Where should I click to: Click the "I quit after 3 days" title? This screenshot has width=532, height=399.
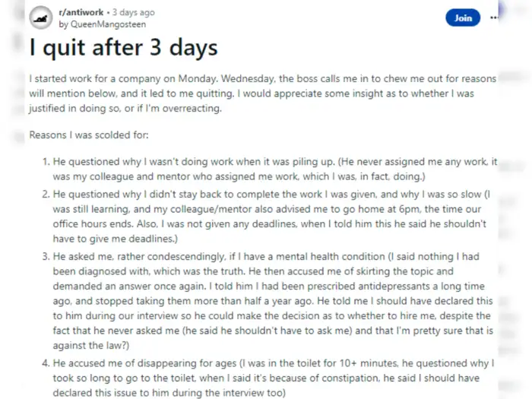124,49
